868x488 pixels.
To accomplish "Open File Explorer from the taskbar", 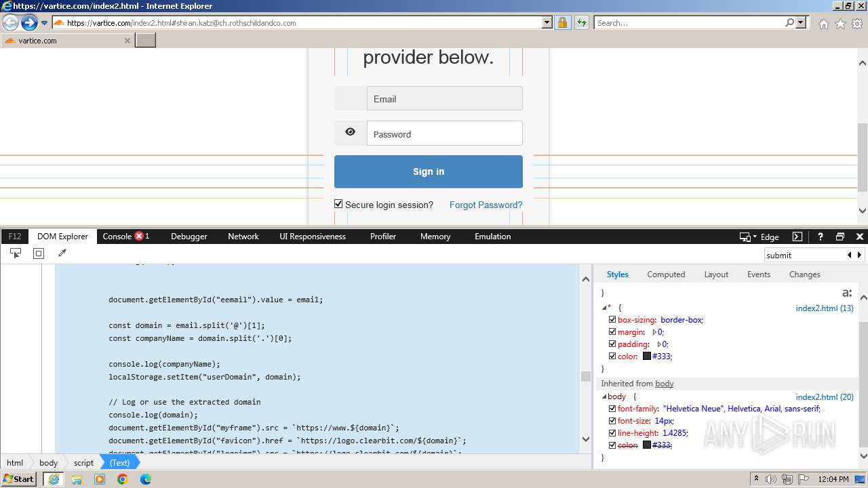I will pyautogui.click(x=77, y=479).
